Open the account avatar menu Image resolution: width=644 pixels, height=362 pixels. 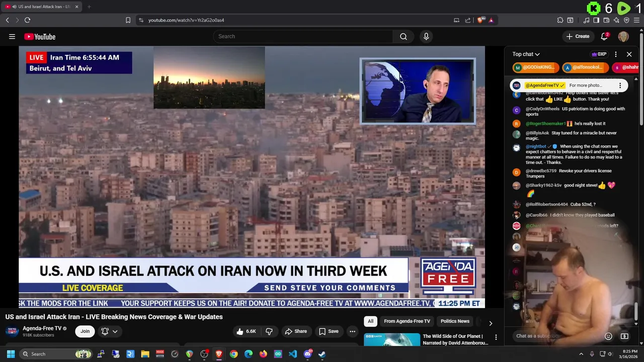coord(623,36)
